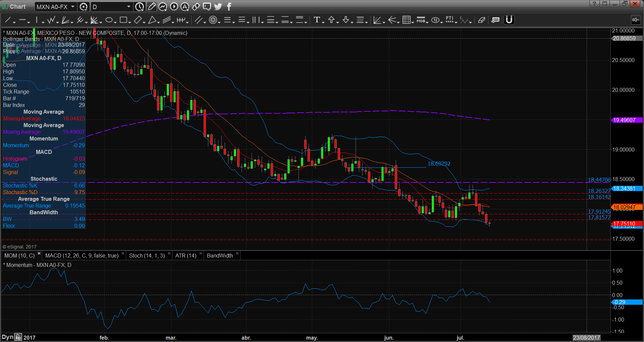The width and height of the screenshot is (644, 342).
Task: Select the horizontal line tool
Action: pyautogui.click(x=22, y=20)
